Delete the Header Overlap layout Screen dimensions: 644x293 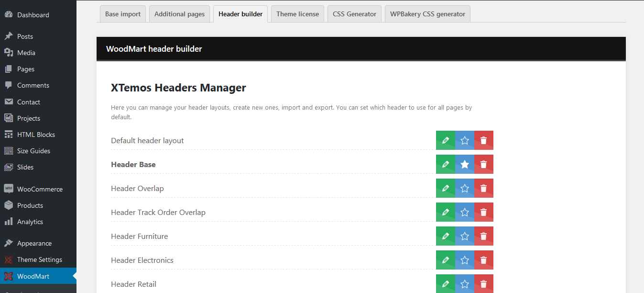click(x=484, y=188)
